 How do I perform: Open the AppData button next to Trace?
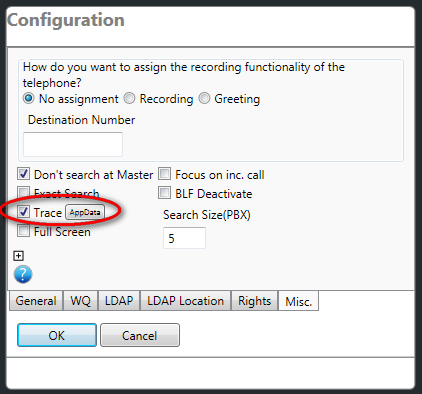pyautogui.click(x=85, y=212)
